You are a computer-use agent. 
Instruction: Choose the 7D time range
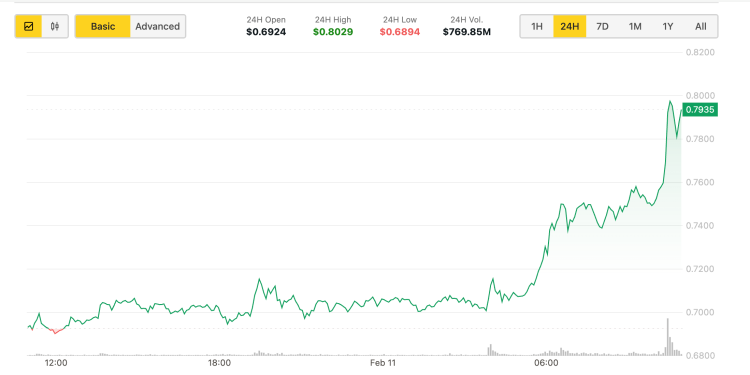[602, 26]
